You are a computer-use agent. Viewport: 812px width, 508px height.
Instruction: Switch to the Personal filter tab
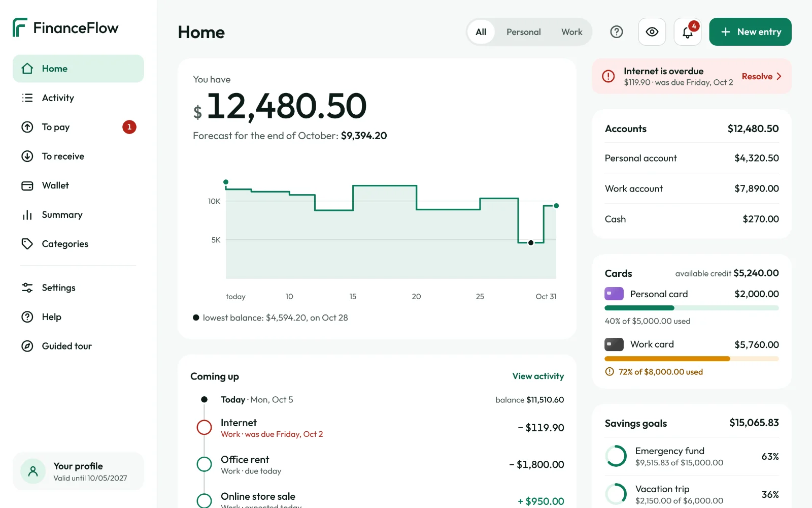coord(524,32)
